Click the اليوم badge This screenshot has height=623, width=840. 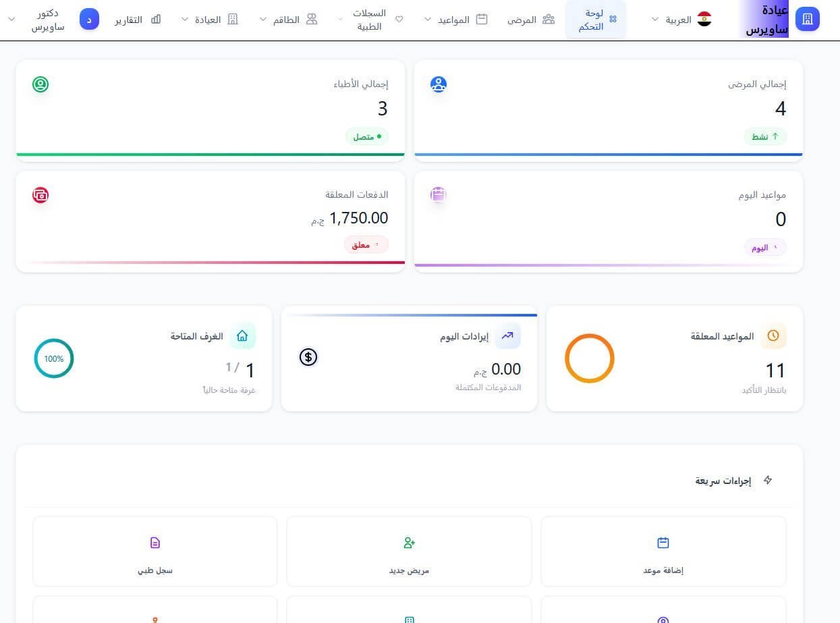(x=765, y=248)
